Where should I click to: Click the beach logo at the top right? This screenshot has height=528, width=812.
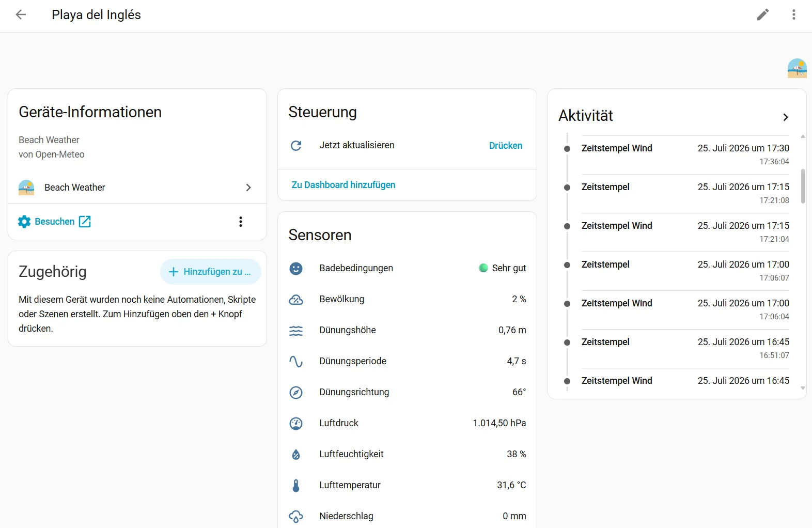797,68
